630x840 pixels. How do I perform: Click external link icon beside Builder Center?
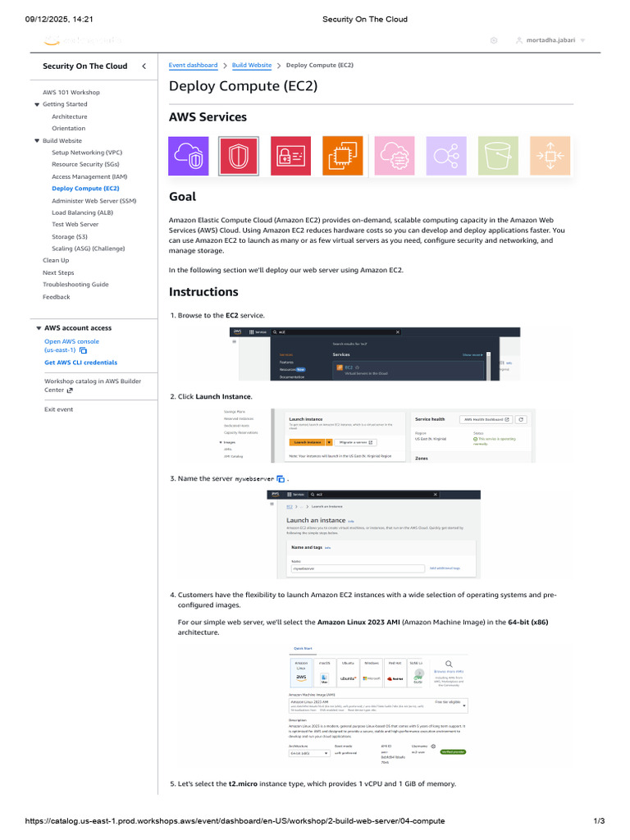[70, 390]
